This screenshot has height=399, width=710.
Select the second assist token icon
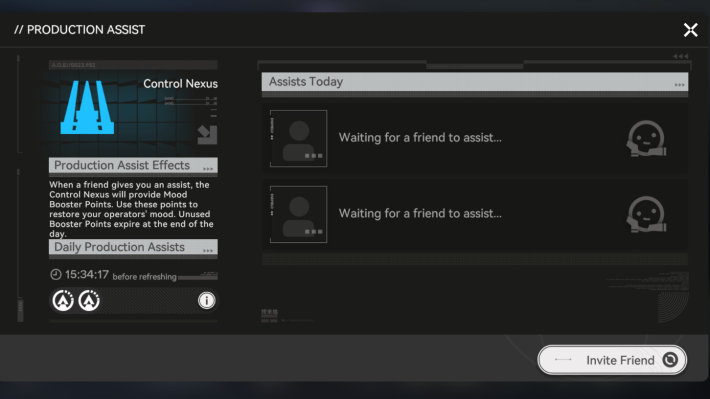coord(89,300)
